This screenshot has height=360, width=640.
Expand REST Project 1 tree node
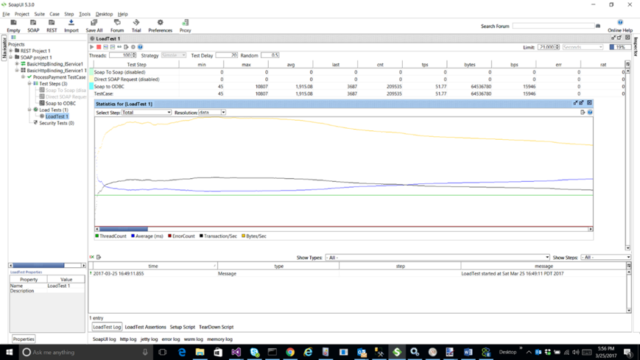(11, 51)
